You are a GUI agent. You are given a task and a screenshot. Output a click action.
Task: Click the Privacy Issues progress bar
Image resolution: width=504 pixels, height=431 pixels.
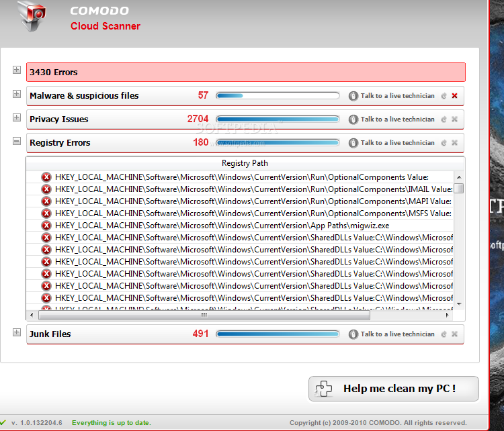point(278,119)
